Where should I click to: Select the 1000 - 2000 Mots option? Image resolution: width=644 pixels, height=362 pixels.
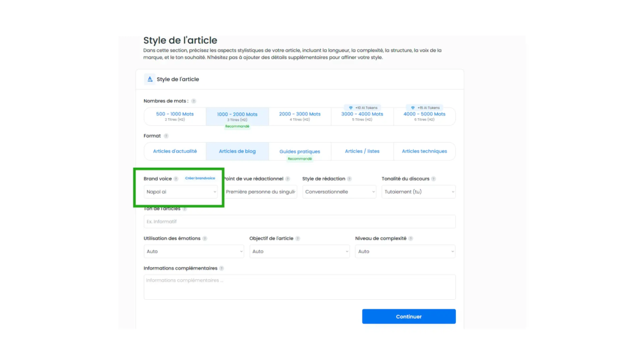click(237, 116)
